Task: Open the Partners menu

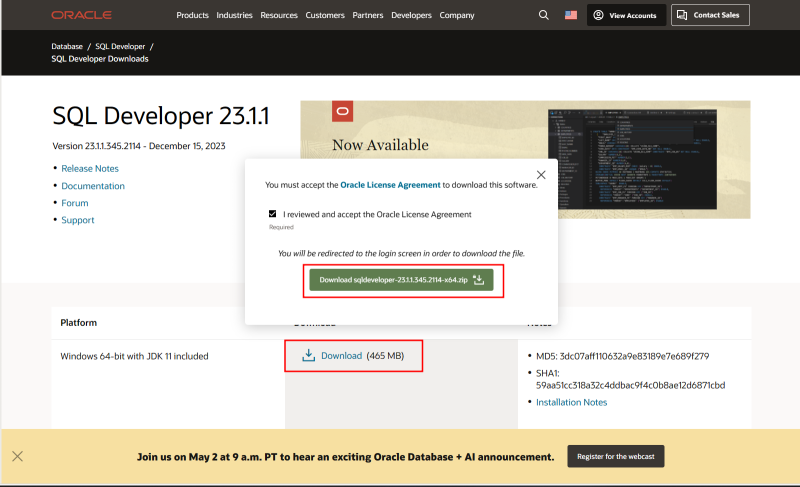Action: 368,15
